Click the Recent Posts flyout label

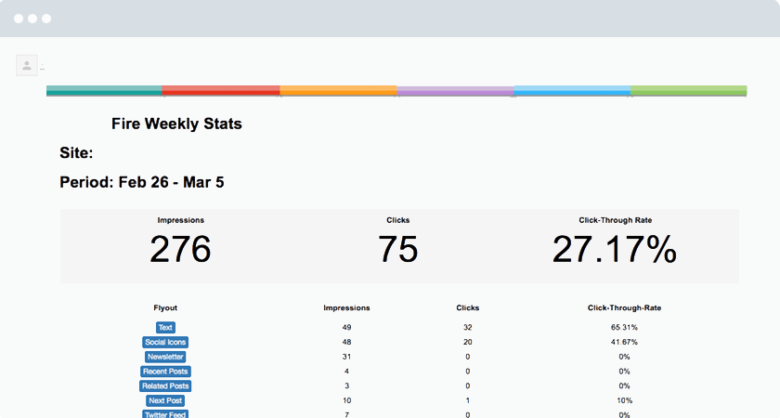click(165, 371)
